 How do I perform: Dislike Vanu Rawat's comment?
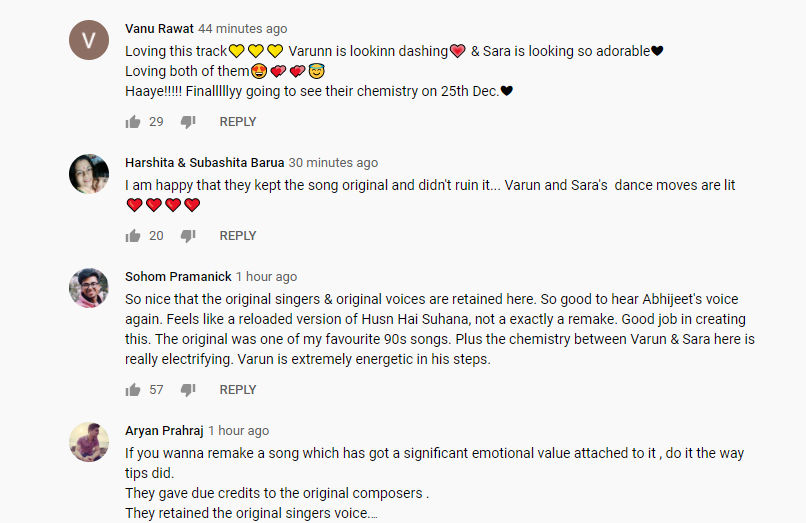[188, 122]
